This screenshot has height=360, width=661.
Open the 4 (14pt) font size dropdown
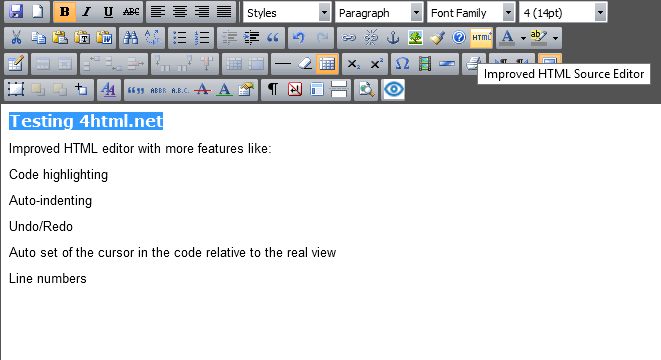pyautogui.click(x=563, y=13)
